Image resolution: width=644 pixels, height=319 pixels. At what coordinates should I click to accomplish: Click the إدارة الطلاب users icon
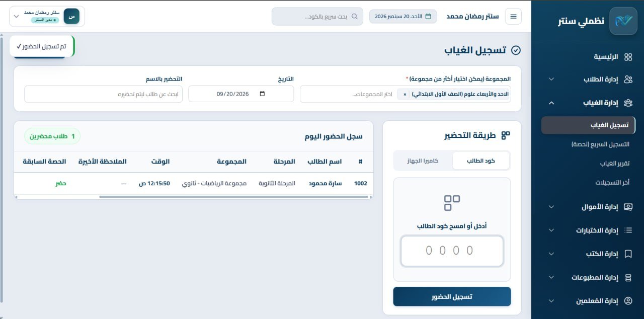(628, 79)
